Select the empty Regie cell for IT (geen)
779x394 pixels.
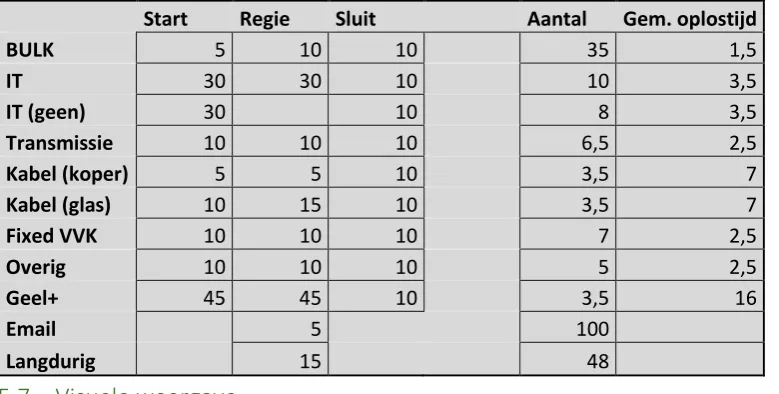click(280, 110)
